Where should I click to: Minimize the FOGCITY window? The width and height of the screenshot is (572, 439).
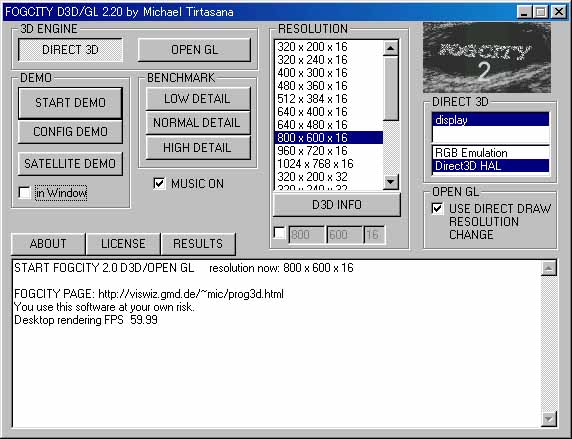tap(524, 12)
